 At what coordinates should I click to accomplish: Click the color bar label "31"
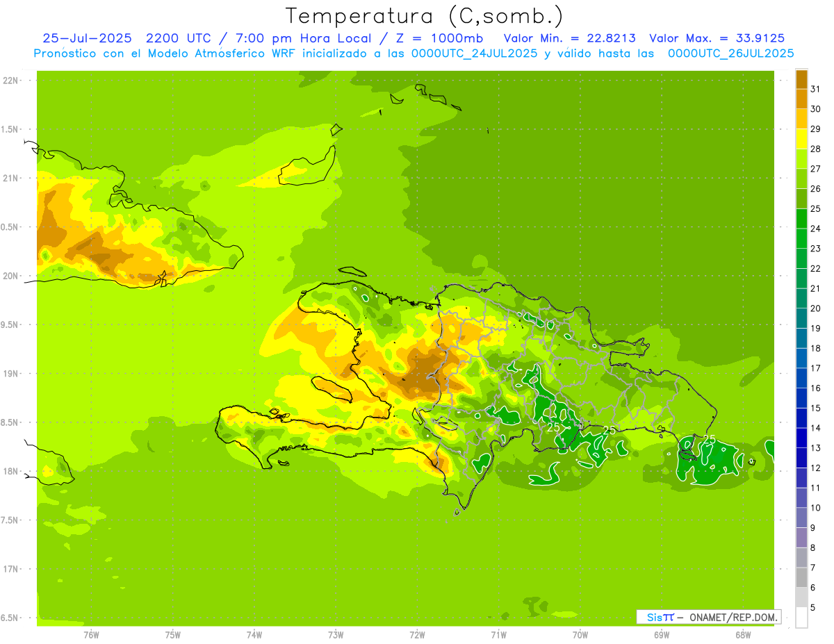click(x=815, y=89)
